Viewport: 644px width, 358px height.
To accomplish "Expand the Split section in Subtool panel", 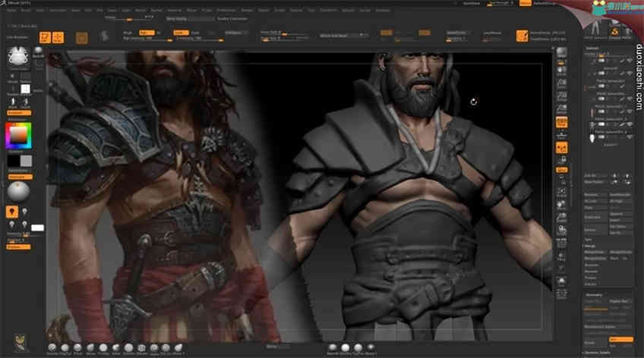I will tap(588, 240).
